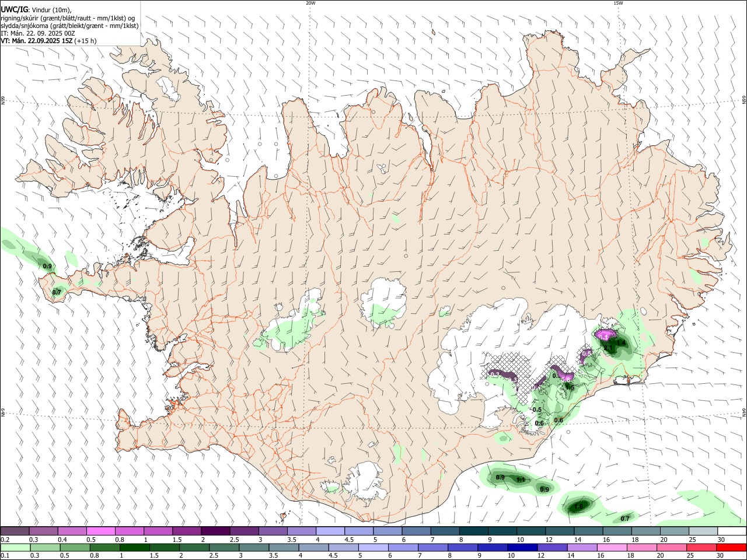Select the rain legend swatch labeled 0.5

click(75, 547)
